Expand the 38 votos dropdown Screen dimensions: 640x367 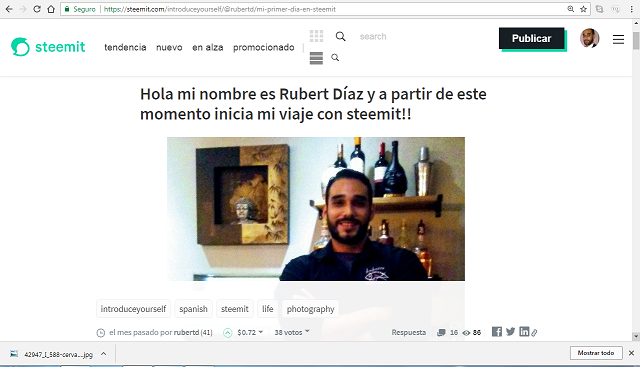[x=292, y=332]
